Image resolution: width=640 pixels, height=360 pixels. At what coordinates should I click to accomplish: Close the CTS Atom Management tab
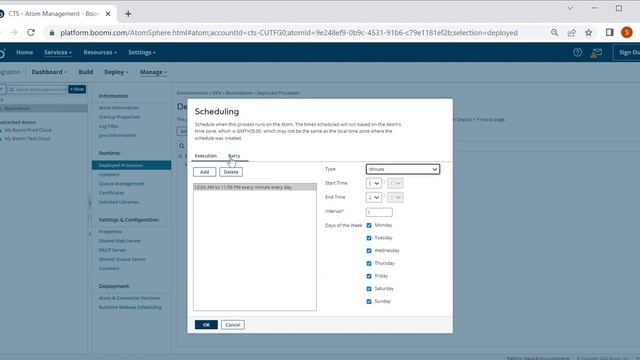pyautogui.click(x=108, y=14)
